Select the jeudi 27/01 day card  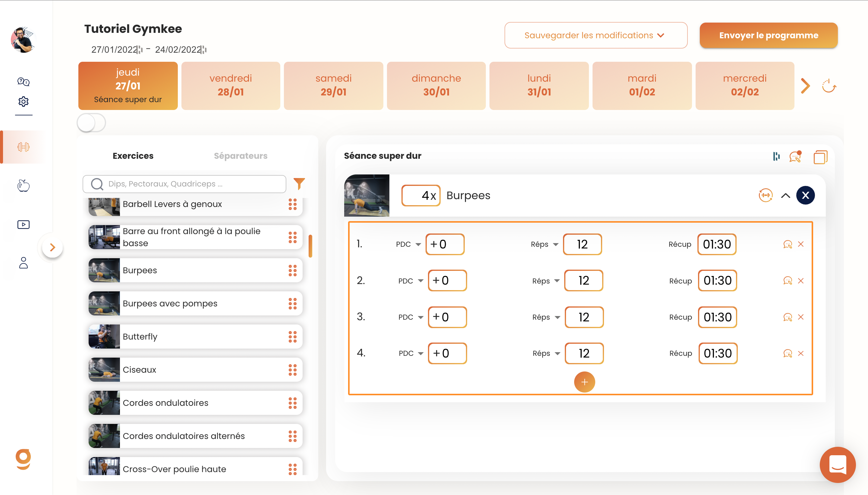128,86
